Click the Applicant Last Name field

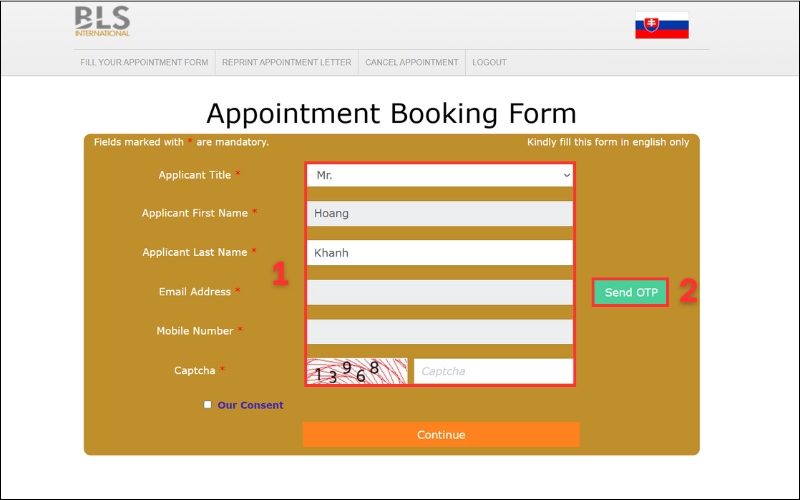[x=439, y=253]
